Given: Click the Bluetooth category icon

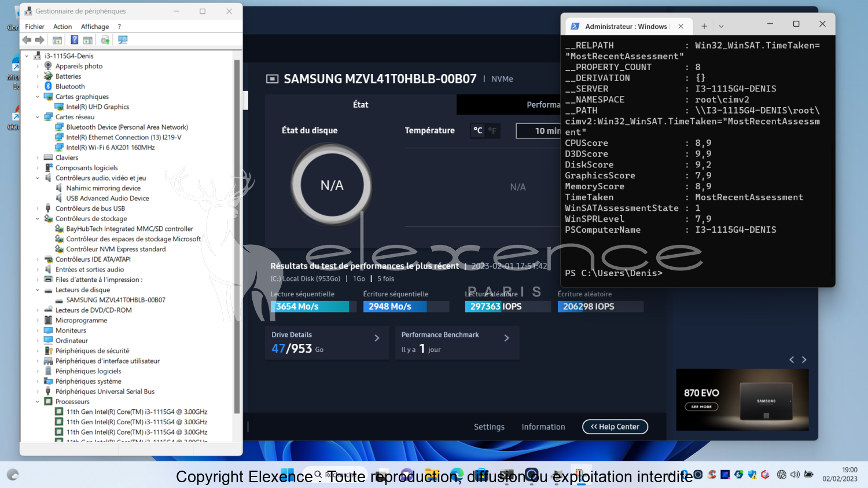Looking at the screenshot, I should (49, 86).
